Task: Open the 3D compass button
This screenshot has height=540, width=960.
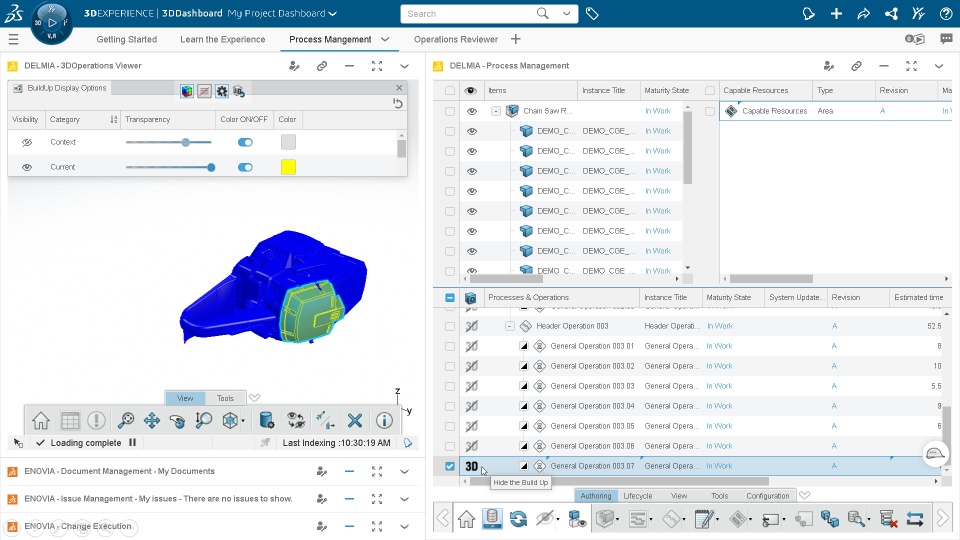Action: coord(51,23)
